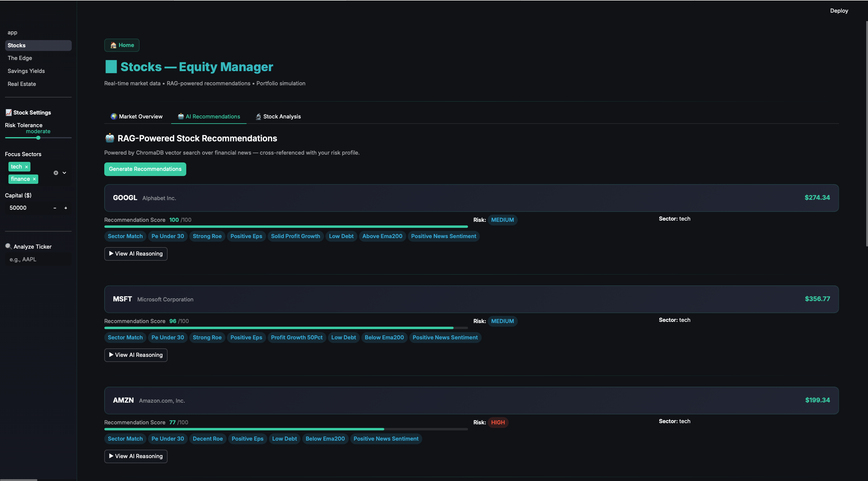Image resolution: width=868 pixels, height=481 pixels.
Task: Open The Edge page in sidebar
Action: (x=20, y=58)
